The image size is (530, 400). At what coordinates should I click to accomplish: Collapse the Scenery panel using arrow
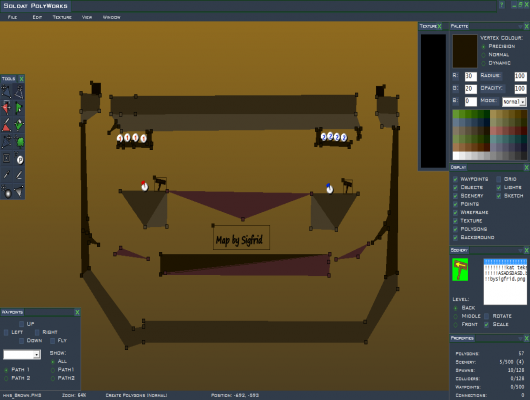pyautogui.click(x=520, y=250)
